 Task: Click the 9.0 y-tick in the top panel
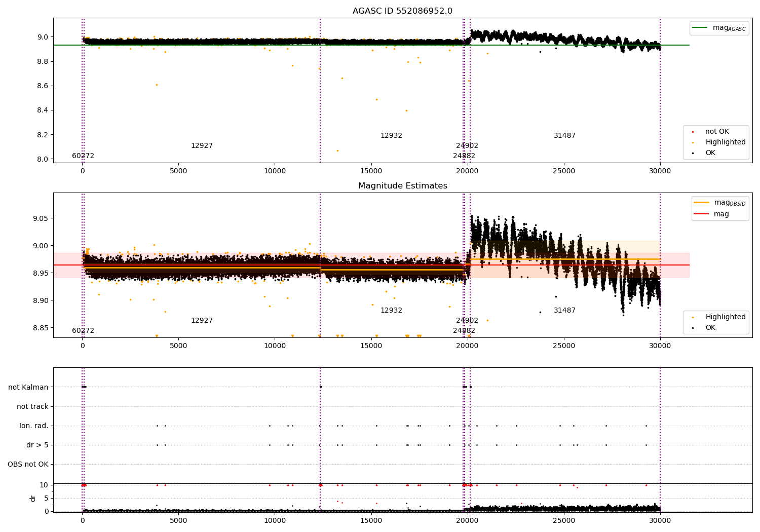(x=43, y=37)
